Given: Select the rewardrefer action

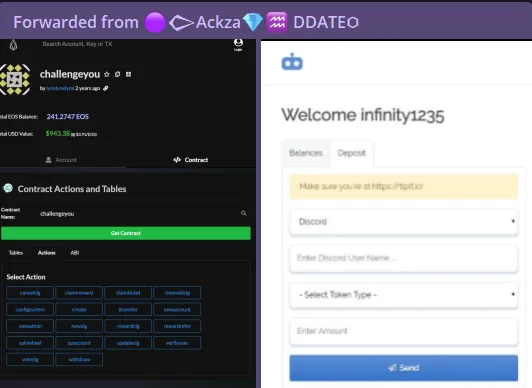Looking at the screenshot, I should point(177,326).
